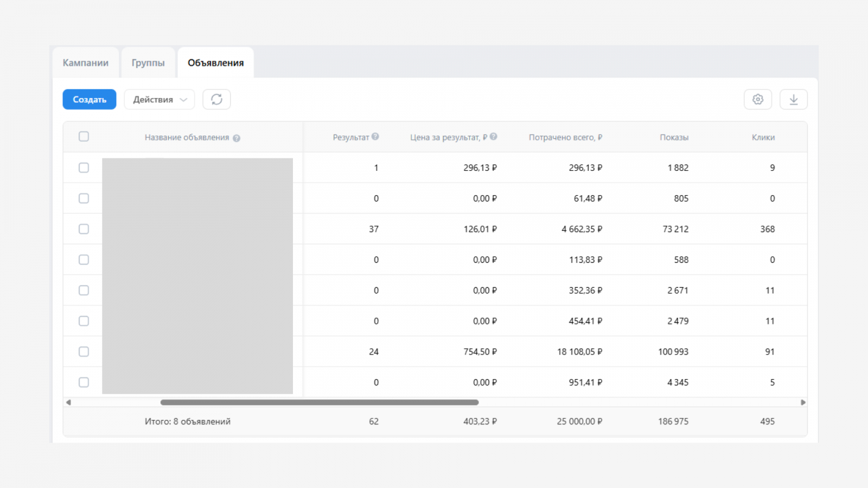Screen dimensions: 868x488
Task: Click help icon next to Результат
Action: pyautogui.click(x=375, y=137)
